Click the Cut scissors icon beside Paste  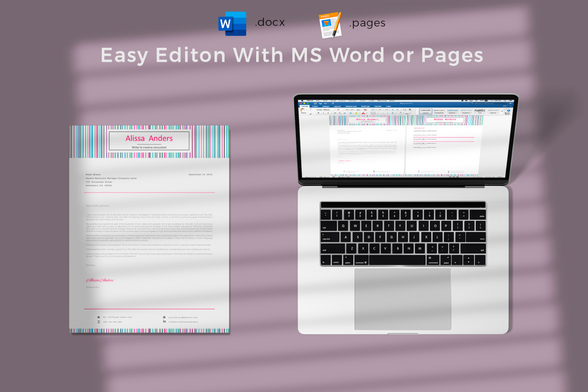[x=311, y=109]
